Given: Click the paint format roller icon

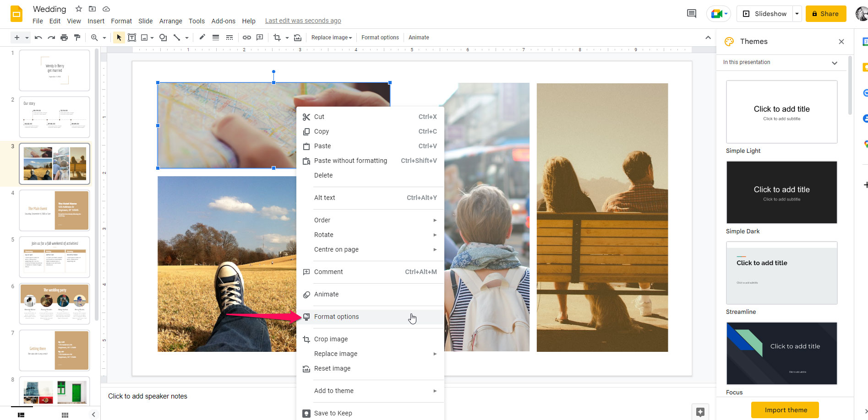Looking at the screenshot, I should click(x=77, y=38).
